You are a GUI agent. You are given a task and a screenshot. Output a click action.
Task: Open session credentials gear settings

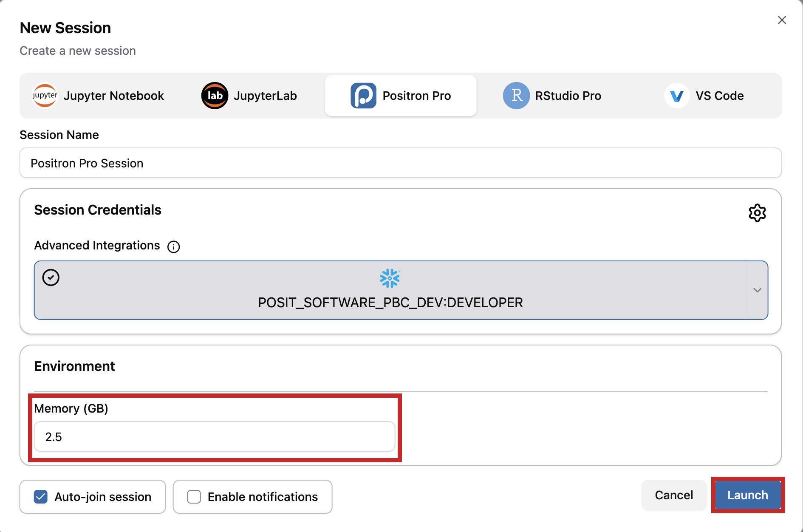coord(757,213)
